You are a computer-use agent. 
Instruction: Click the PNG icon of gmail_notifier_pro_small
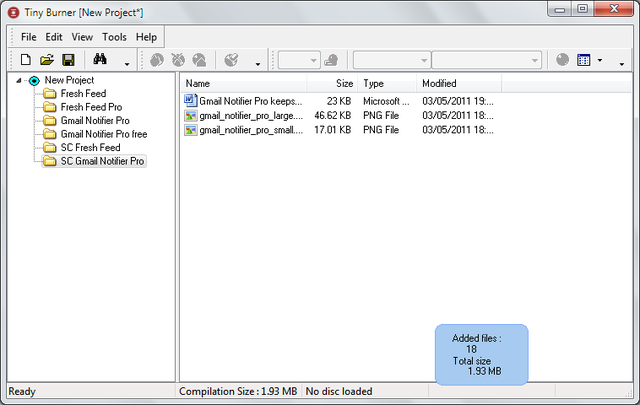[x=190, y=130]
